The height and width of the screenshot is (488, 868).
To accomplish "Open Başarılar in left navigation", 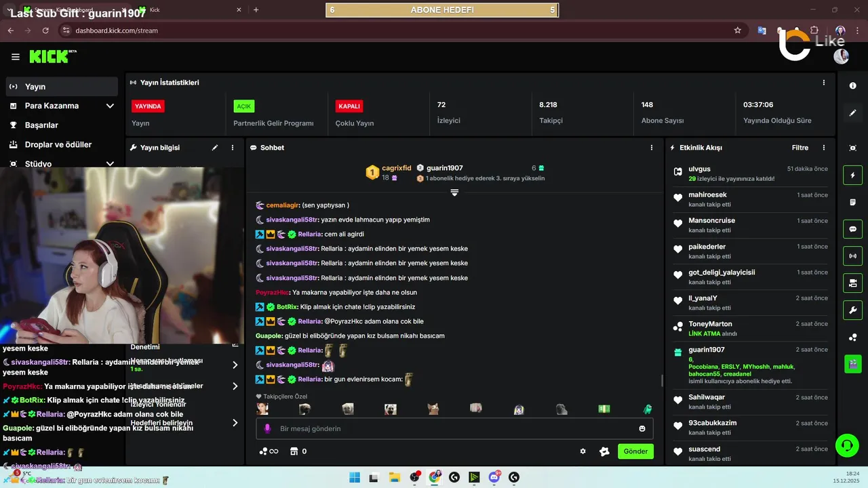I will tap(62, 125).
